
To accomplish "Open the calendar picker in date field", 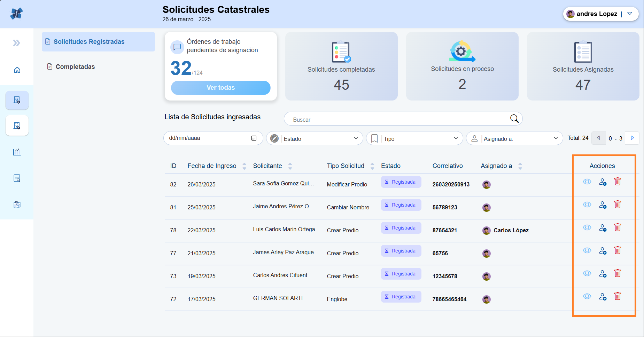I will click(x=254, y=138).
